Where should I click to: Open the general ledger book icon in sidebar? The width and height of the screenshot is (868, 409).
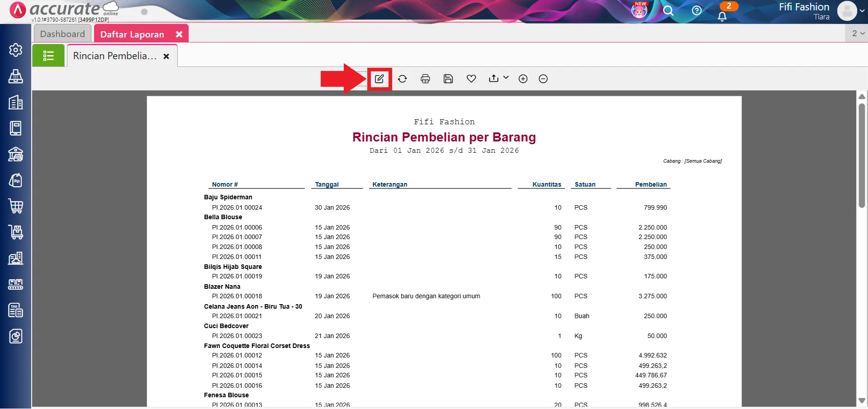click(x=16, y=128)
